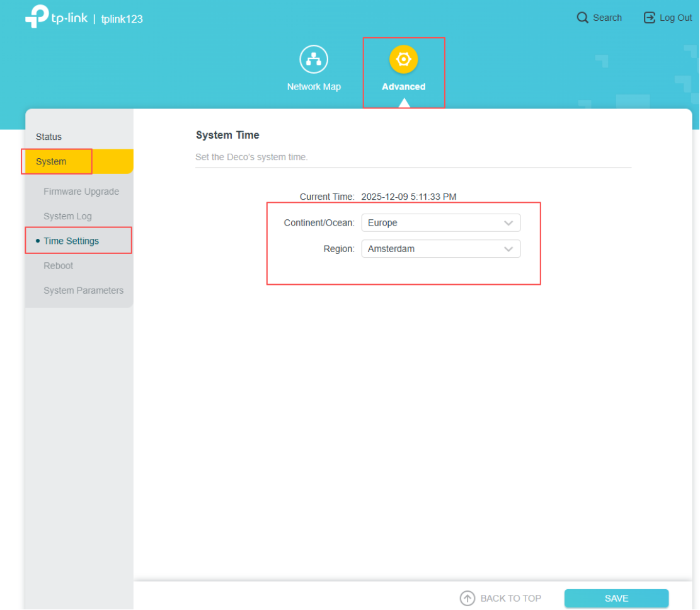Click the BACK TO TOP link text
Viewport: 700px width, 610px height.
(x=511, y=599)
